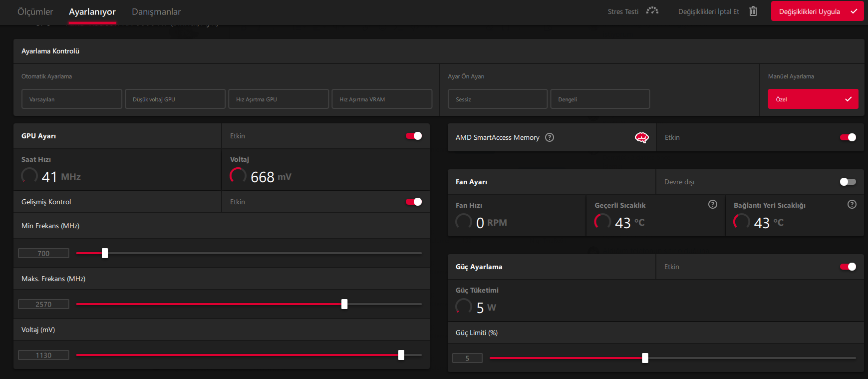The image size is (868, 379).
Task: Click the Güç Limiti slider handle
Action: [645, 358]
